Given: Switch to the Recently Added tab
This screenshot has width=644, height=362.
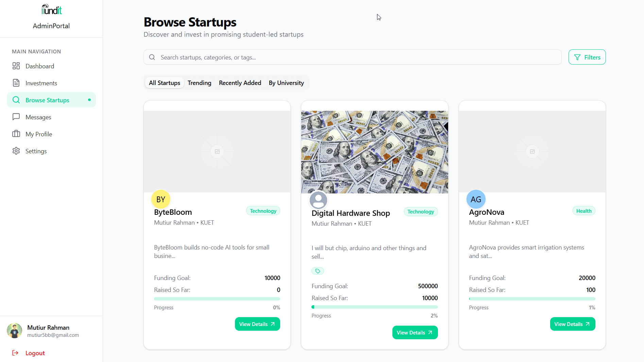Looking at the screenshot, I should pyautogui.click(x=240, y=83).
